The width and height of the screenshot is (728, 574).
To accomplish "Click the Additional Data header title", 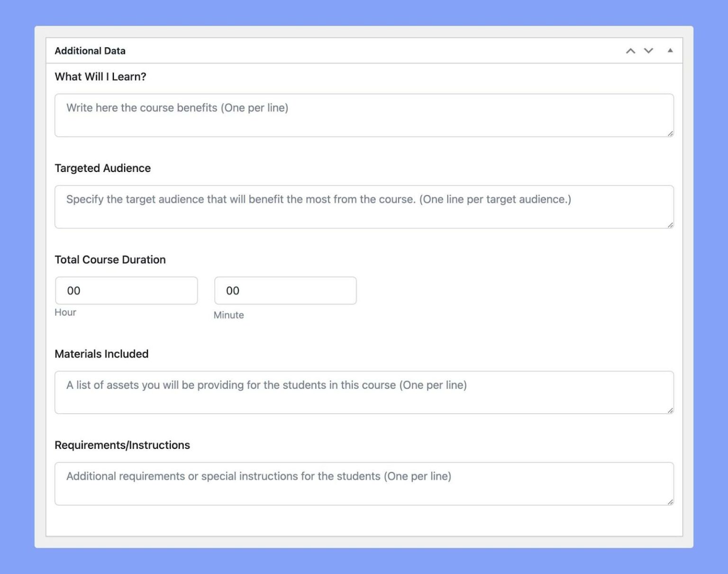I will point(90,51).
